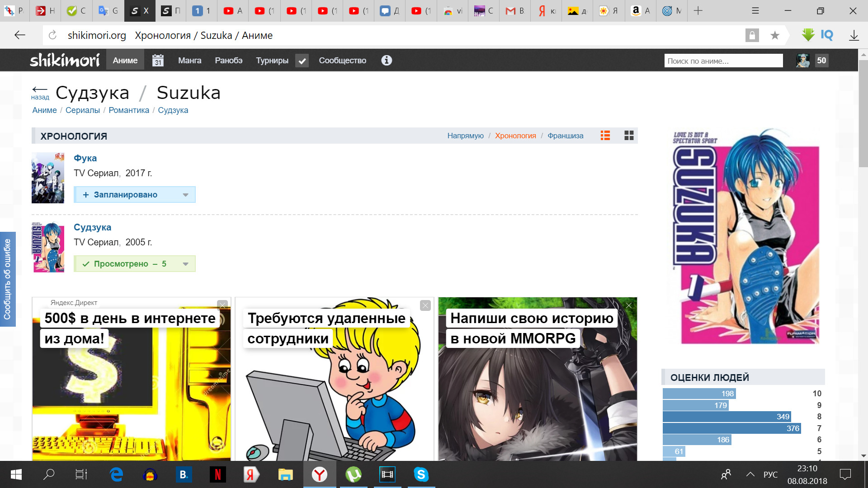Open user avatar profile icon

point(803,61)
